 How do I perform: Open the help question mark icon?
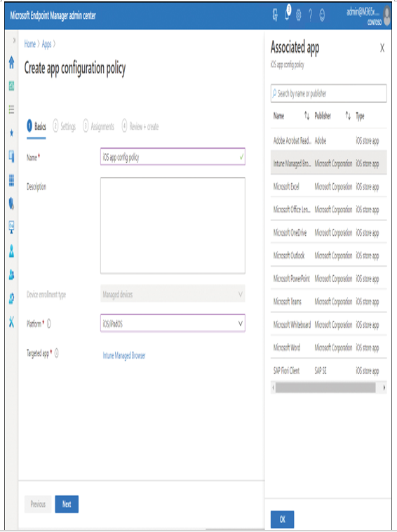[310, 15]
